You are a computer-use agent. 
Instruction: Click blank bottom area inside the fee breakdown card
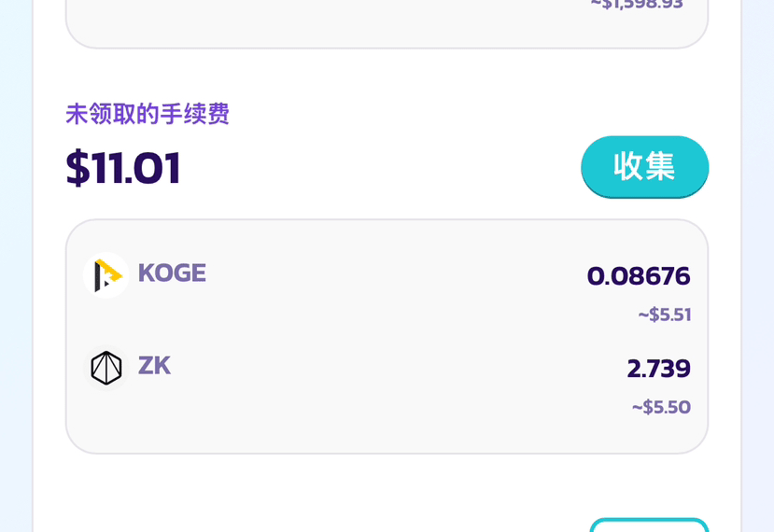click(x=387, y=434)
